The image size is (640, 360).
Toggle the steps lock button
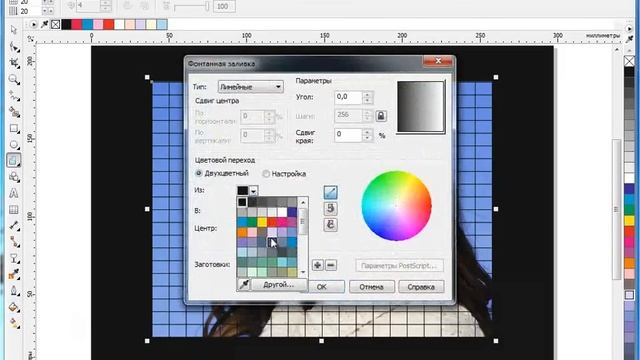(x=381, y=116)
